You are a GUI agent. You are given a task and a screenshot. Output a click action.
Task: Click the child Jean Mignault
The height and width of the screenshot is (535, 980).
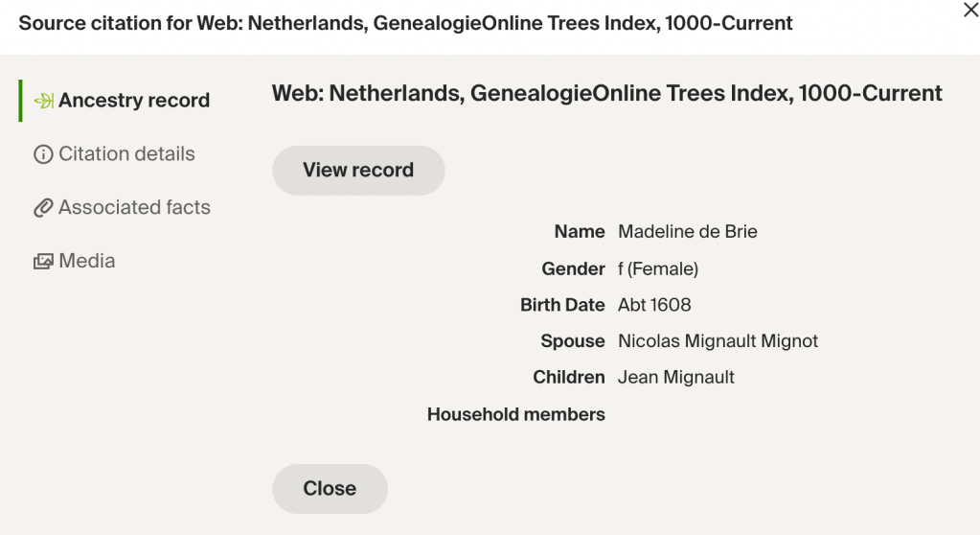click(x=676, y=378)
